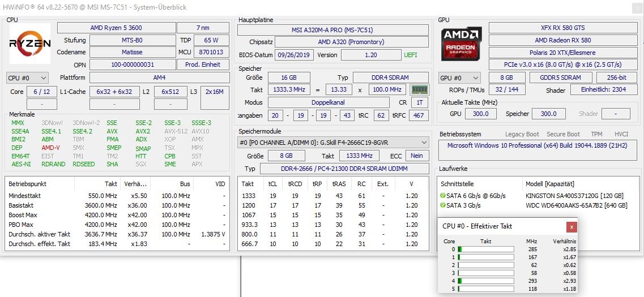This screenshot has height=297, width=644.
Task: Click the Ryzen CPU logo image
Action: [30, 44]
